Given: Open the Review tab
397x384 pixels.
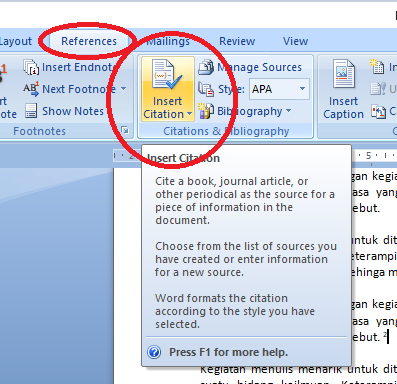Looking at the screenshot, I should pyautogui.click(x=237, y=41).
